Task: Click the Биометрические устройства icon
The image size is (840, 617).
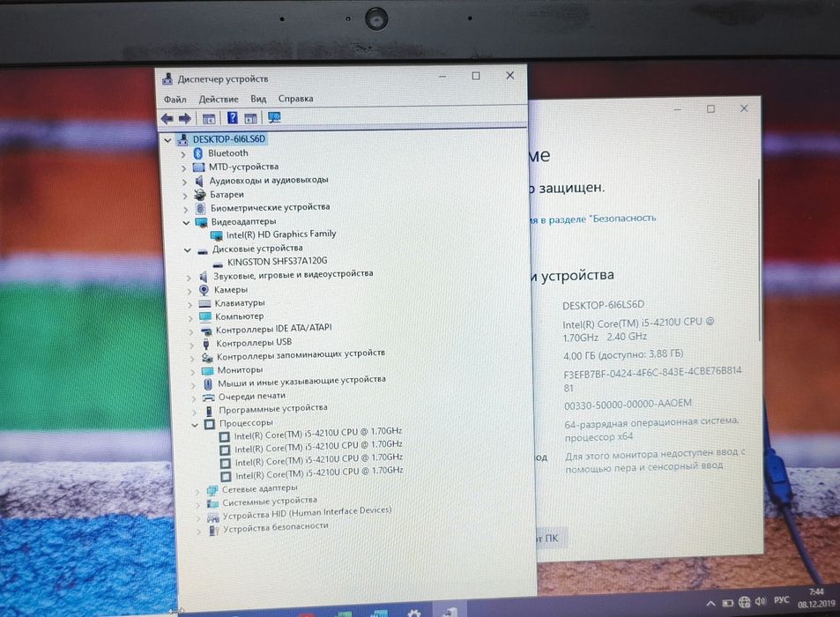Action: (x=201, y=208)
